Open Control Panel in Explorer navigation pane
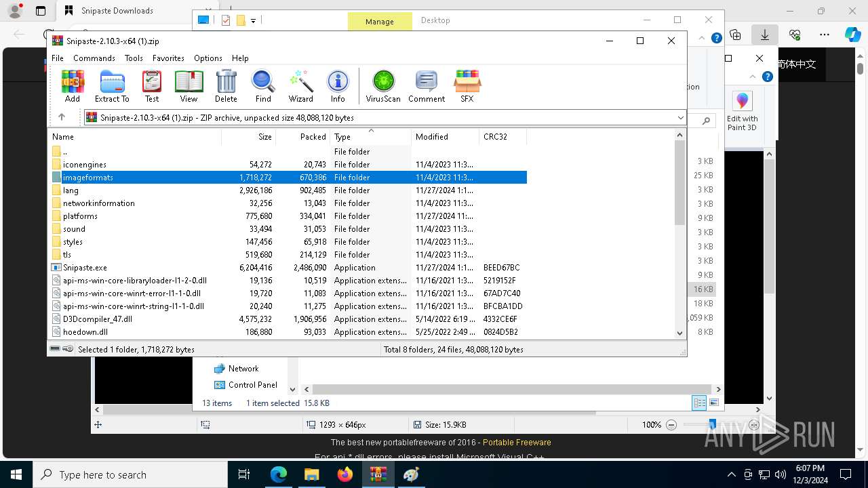868x488 pixels. click(252, 385)
